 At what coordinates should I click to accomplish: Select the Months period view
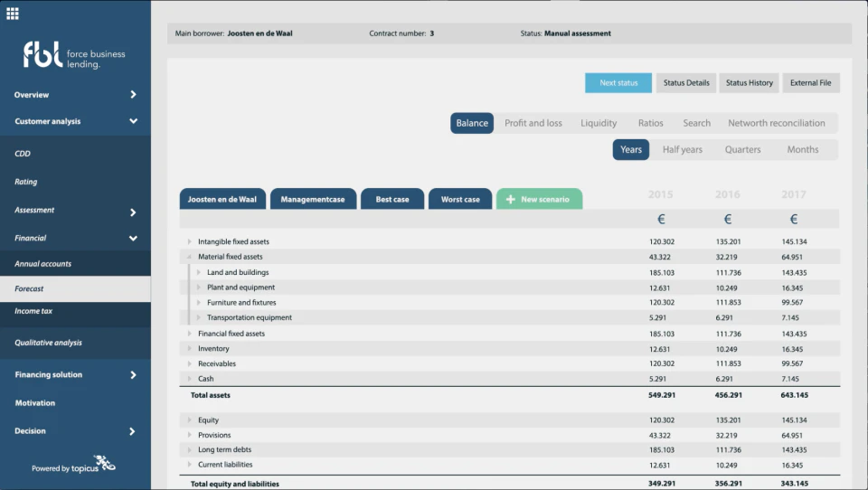click(x=803, y=149)
